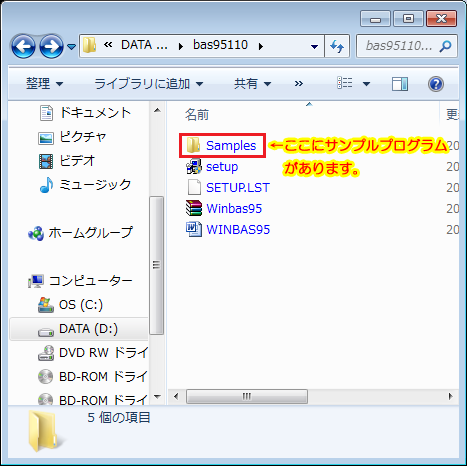Open the view options dropdown arrow

(366, 84)
